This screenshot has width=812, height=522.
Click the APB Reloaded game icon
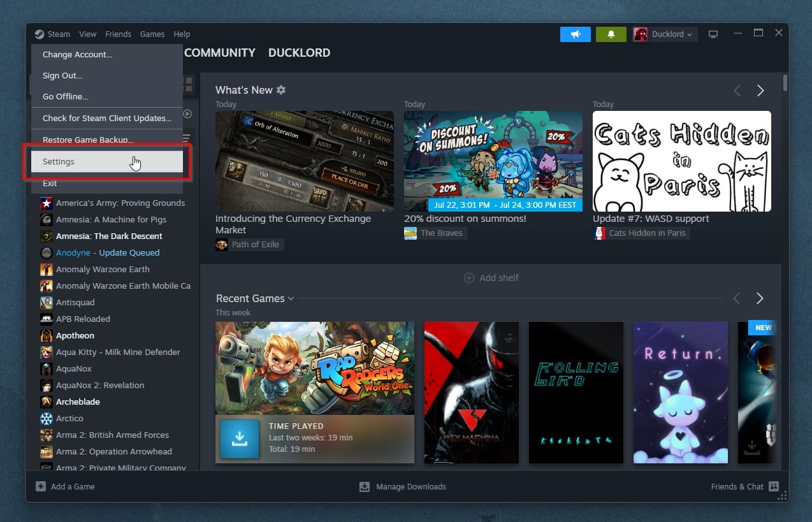(x=47, y=319)
